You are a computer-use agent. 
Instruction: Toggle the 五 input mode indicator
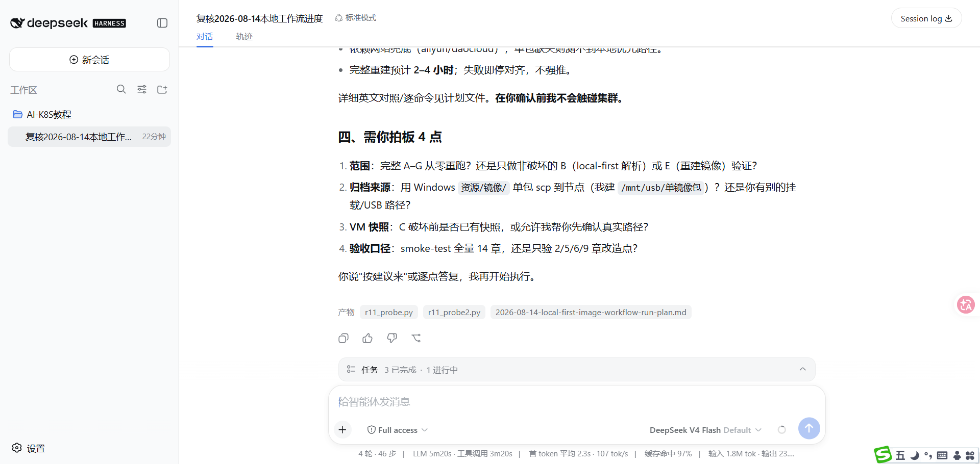900,455
